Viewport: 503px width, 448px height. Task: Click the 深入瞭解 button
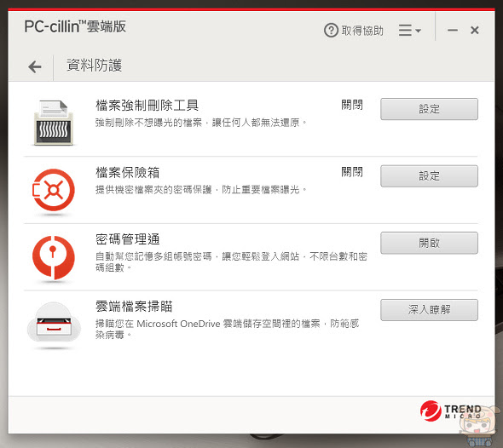click(x=429, y=310)
